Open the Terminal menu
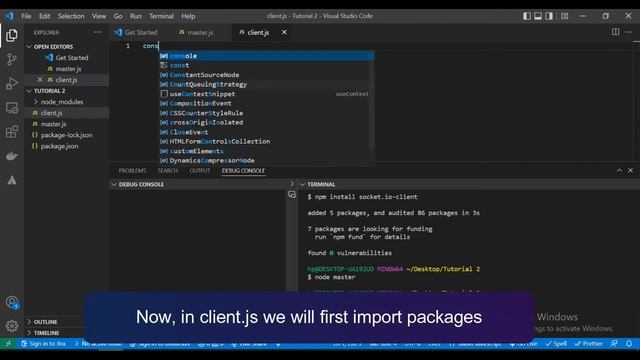Image resolution: width=640 pixels, height=360 pixels. 161,16
